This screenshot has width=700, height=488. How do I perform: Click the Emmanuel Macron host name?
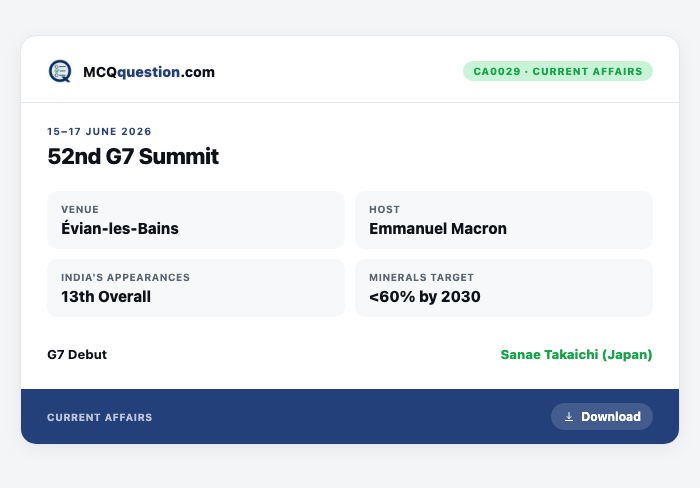[x=438, y=229]
